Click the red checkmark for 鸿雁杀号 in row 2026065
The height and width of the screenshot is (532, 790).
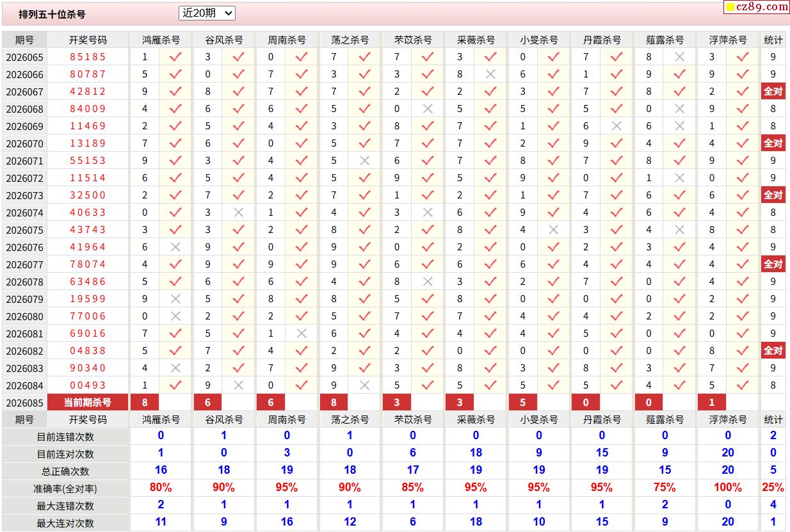coord(175,57)
